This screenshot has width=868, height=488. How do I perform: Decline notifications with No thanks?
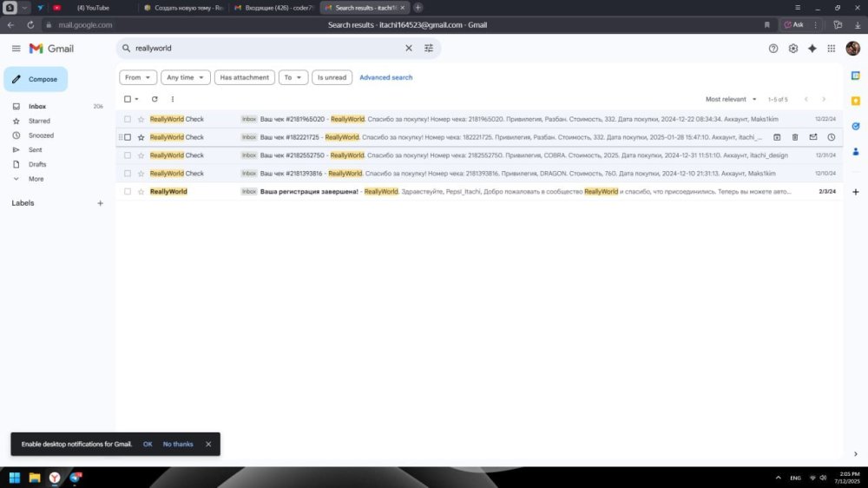pyautogui.click(x=178, y=445)
